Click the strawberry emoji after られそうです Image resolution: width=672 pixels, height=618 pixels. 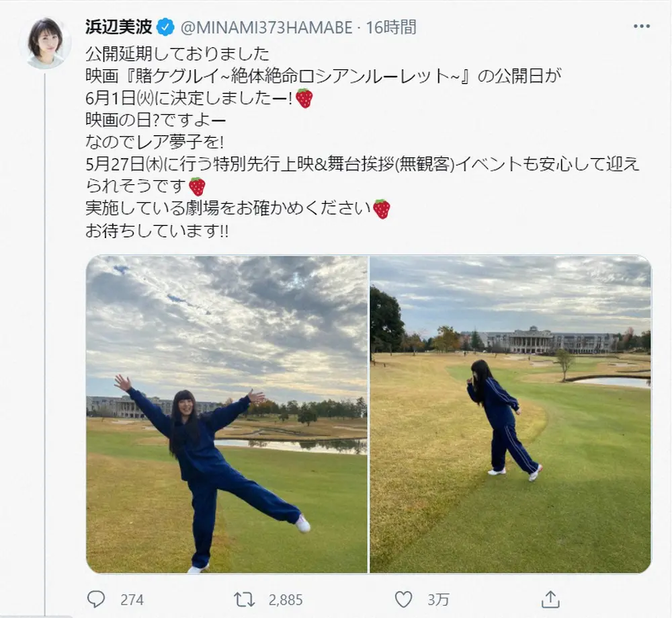197,186
